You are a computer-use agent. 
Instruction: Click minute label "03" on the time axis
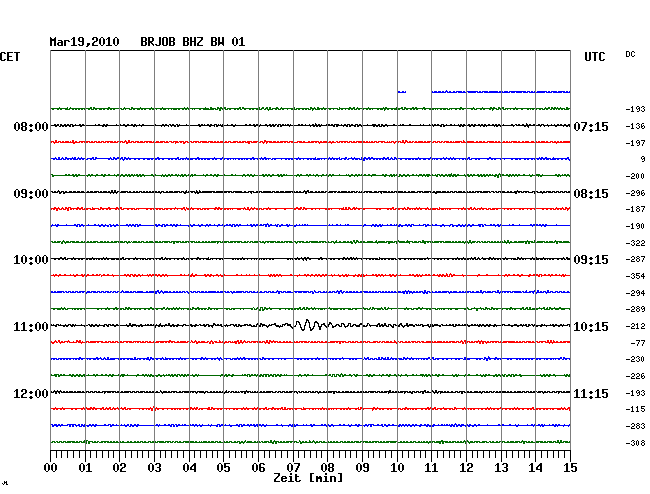(x=154, y=468)
